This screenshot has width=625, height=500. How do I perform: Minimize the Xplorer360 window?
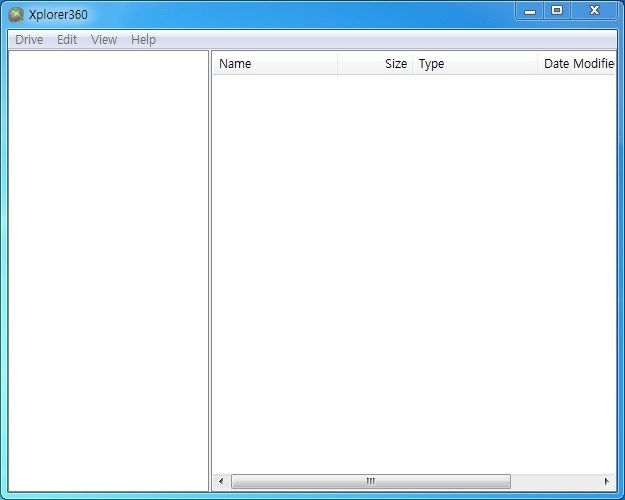pyautogui.click(x=530, y=11)
